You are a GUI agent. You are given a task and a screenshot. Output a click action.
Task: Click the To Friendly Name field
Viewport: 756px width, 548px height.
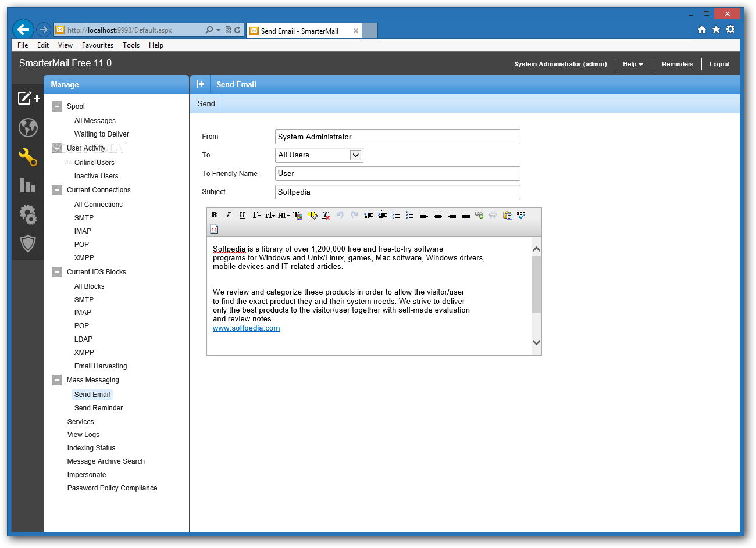pos(398,174)
